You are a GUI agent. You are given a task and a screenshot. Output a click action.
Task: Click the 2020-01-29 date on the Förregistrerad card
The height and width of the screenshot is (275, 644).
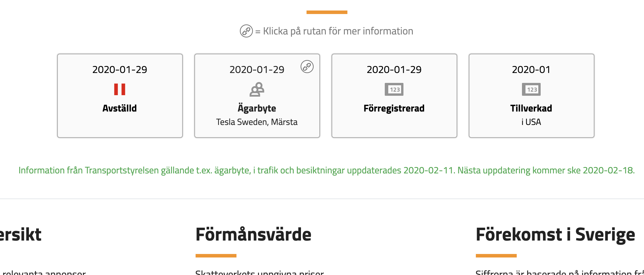[x=394, y=69]
